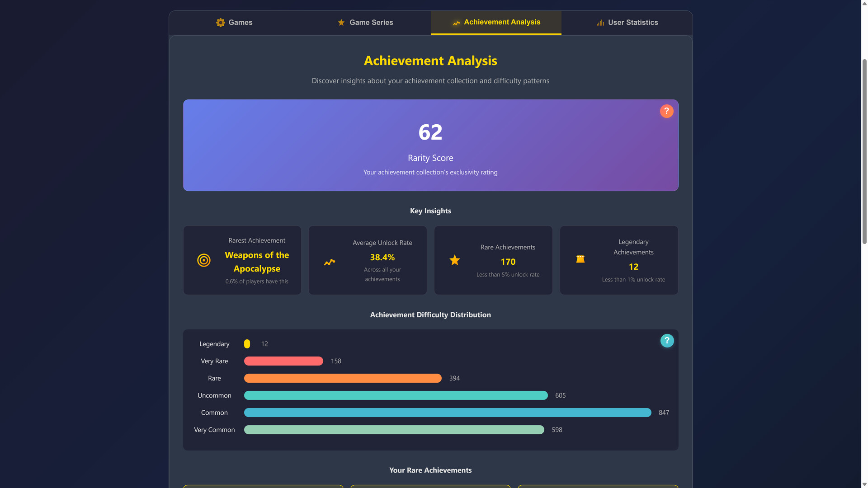Click the blue Common distribution bar
The width and height of the screenshot is (868, 488).
[x=448, y=413]
